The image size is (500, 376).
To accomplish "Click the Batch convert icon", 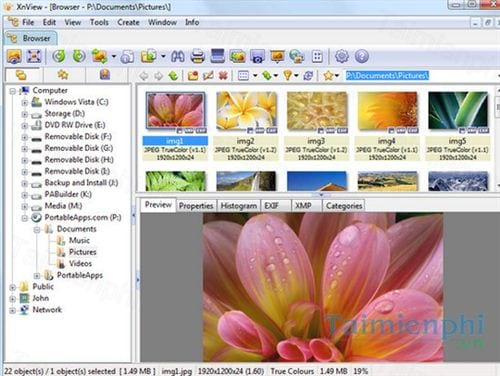I will (237, 56).
